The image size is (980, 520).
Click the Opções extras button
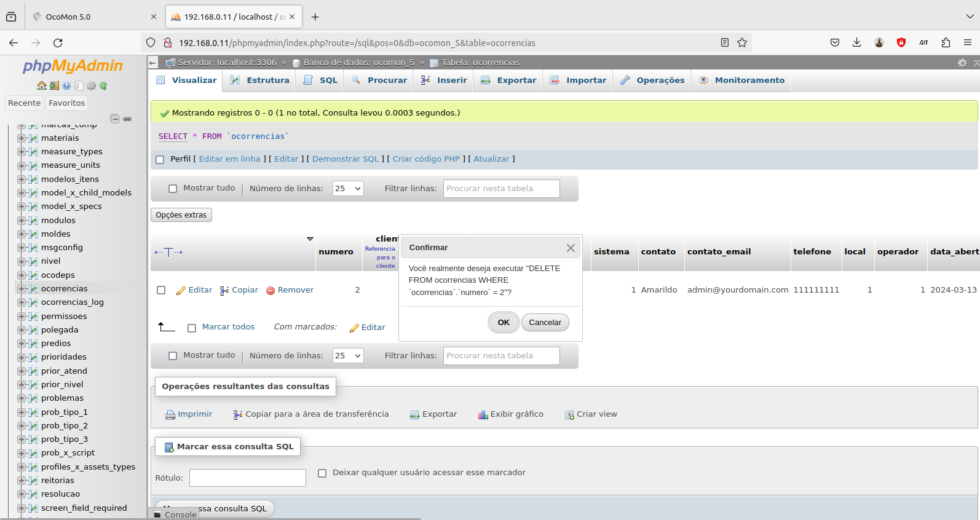pyautogui.click(x=181, y=215)
